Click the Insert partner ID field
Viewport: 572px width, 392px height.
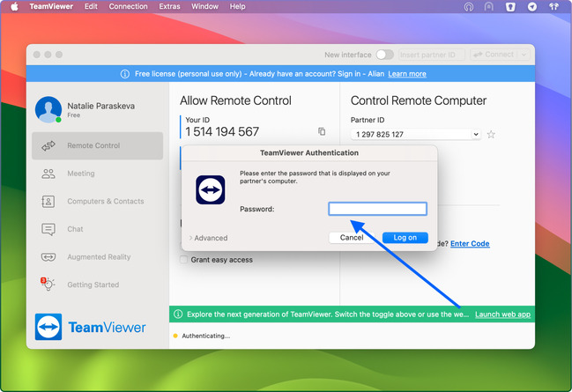click(x=432, y=55)
